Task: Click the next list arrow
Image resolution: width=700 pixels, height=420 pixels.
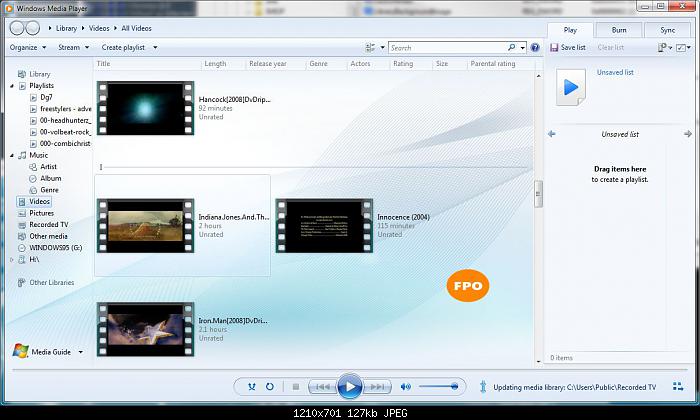Action: pos(688,134)
